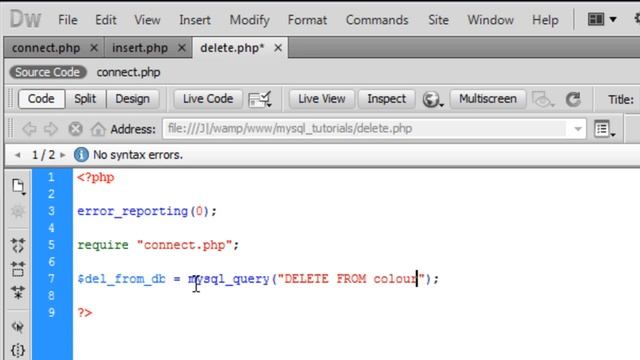Viewport: 640px width, 360px height.
Task: Open Preview in browser globe menu
Action: coord(433,99)
